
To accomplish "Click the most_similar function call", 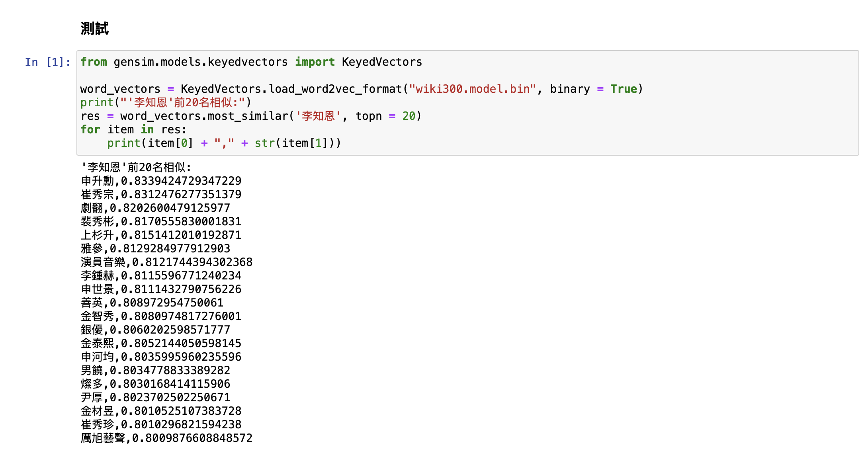I will coord(239,116).
